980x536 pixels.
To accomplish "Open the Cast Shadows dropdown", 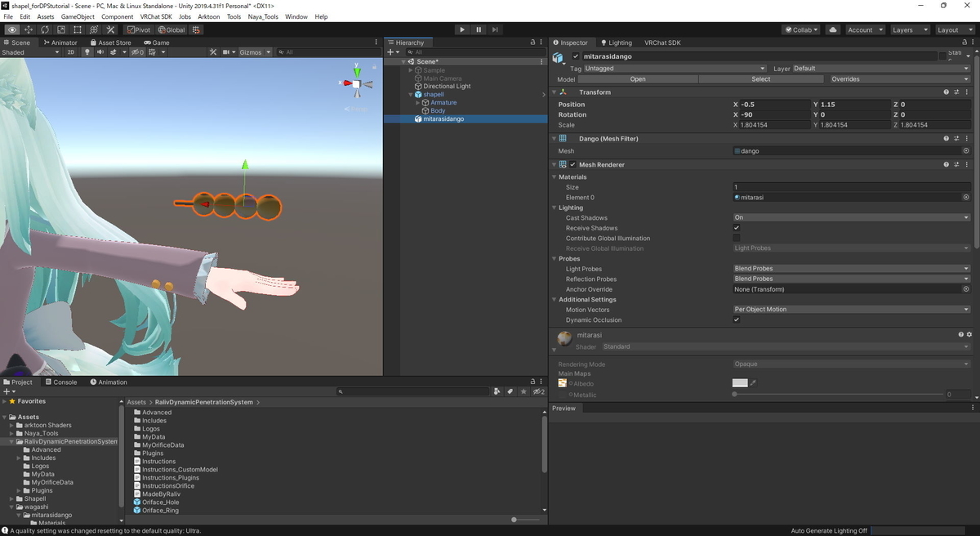I will tap(849, 217).
